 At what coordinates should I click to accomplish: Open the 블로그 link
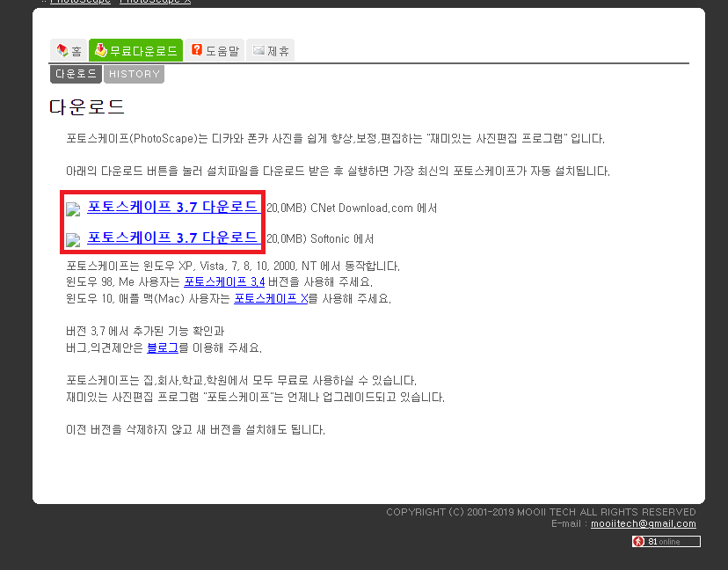click(x=163, y=347)
